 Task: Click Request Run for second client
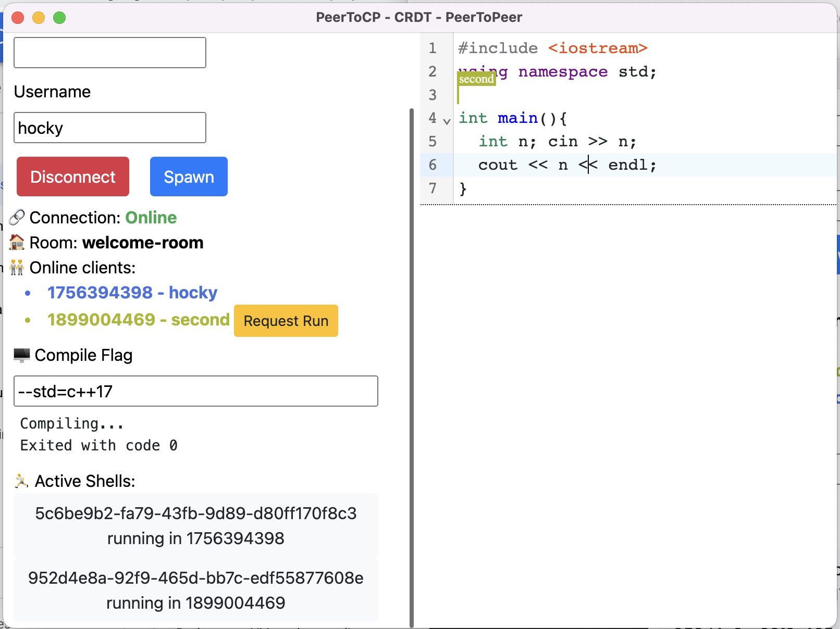pyautogui.click(x=286, y=321)
